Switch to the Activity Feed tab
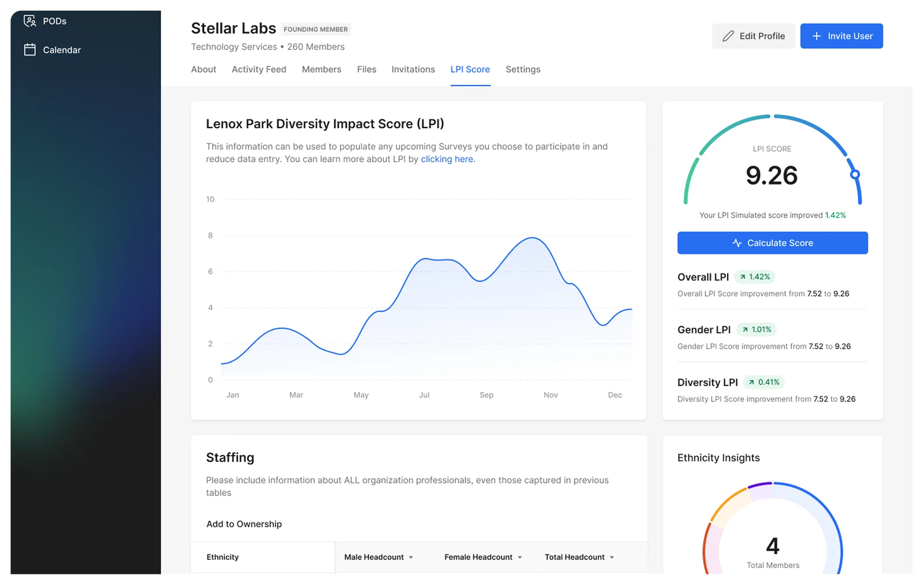The width and height of the screenshot is (924, 585). tap(259, 69)
